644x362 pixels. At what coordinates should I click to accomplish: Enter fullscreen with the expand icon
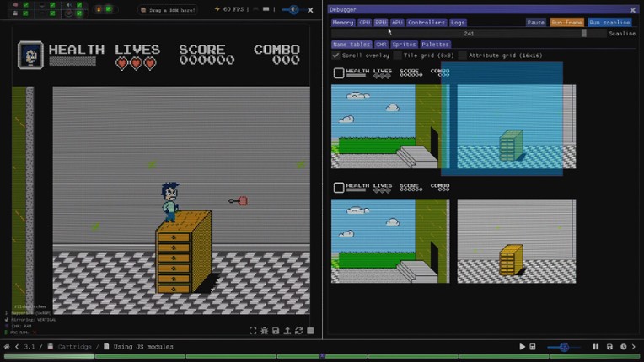tap(253, 331)
